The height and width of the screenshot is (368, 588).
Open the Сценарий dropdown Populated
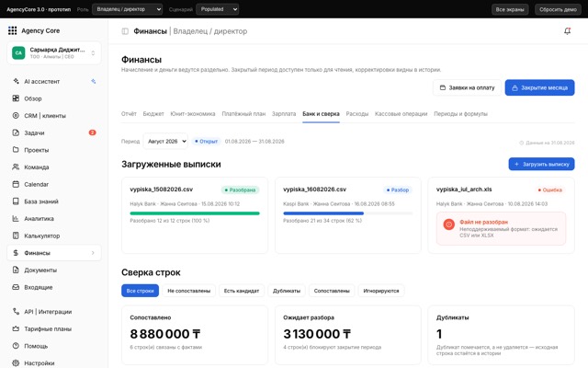pyautogui.click(x=218, y=9)
